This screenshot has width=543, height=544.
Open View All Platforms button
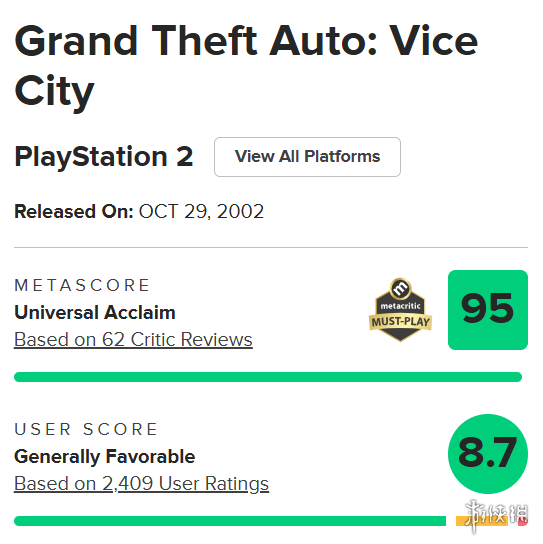coord(307,157)
